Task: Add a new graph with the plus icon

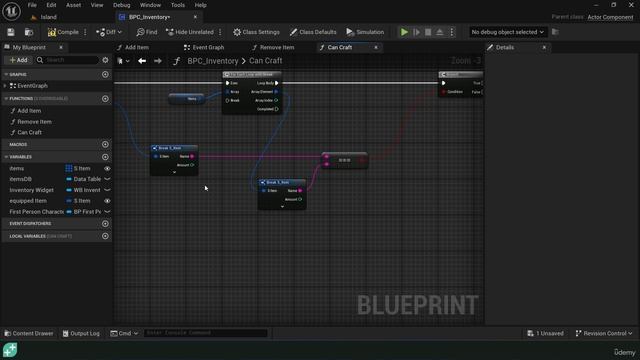Action: tap(105, 74)
